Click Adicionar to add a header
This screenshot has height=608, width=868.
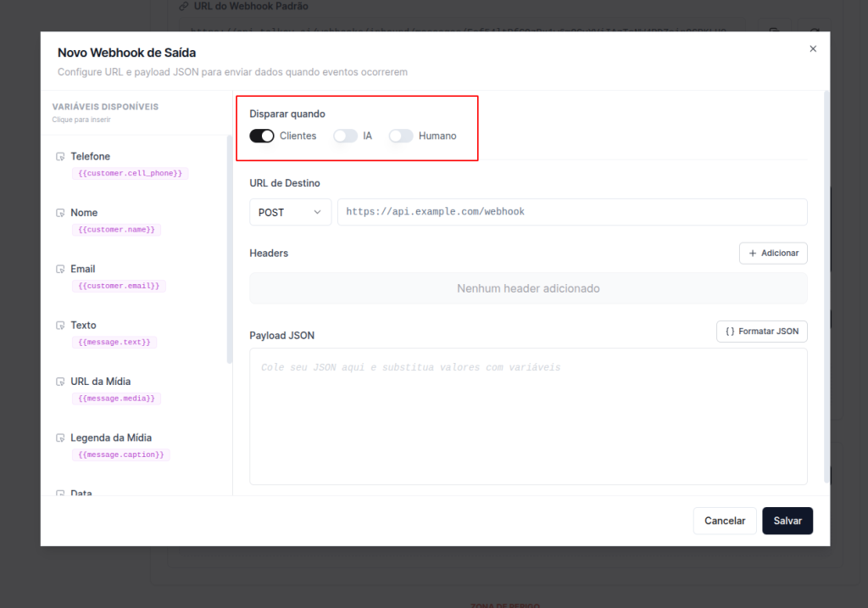(x=773, y=254)
